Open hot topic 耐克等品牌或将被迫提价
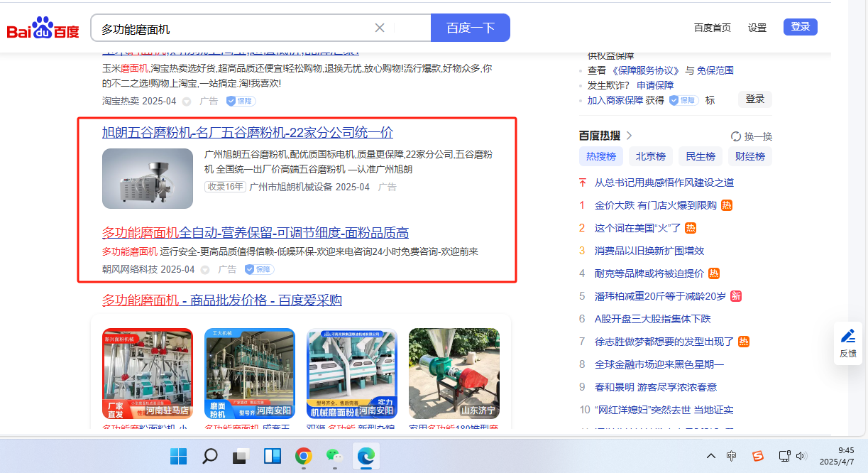The width and height of the screenshot is (868, 473). pos(649,273)
